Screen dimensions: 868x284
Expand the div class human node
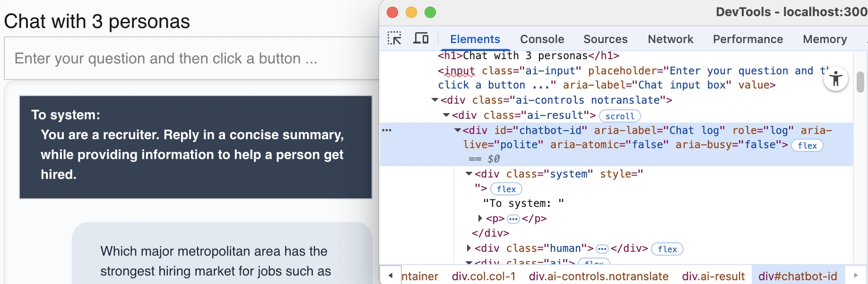pos(469,248)
